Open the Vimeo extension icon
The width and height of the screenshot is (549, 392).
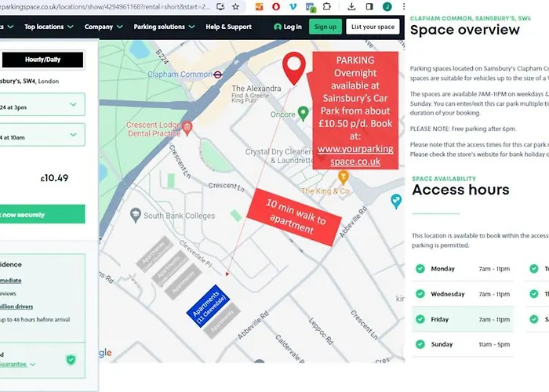tap(293, 6)
